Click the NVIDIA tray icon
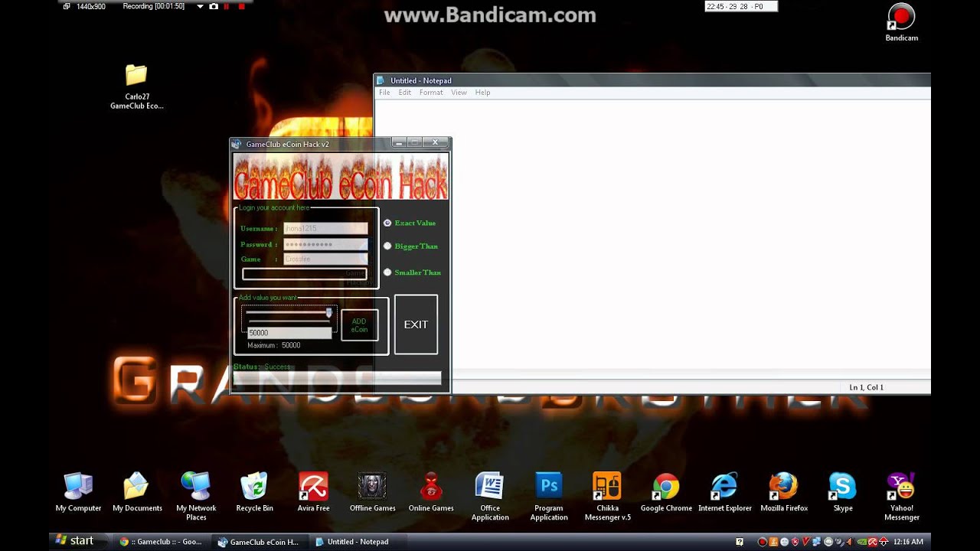 click(x=861, y=542)
